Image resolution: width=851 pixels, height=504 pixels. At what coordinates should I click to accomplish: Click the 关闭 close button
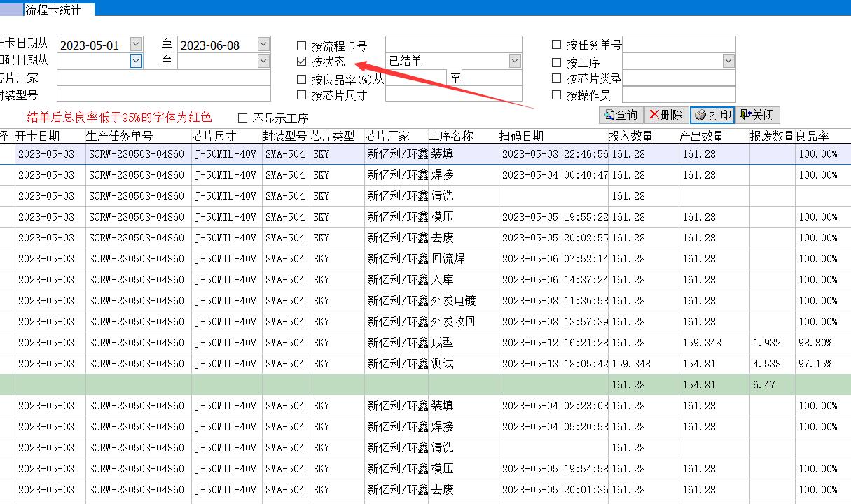tap(757, 115)
